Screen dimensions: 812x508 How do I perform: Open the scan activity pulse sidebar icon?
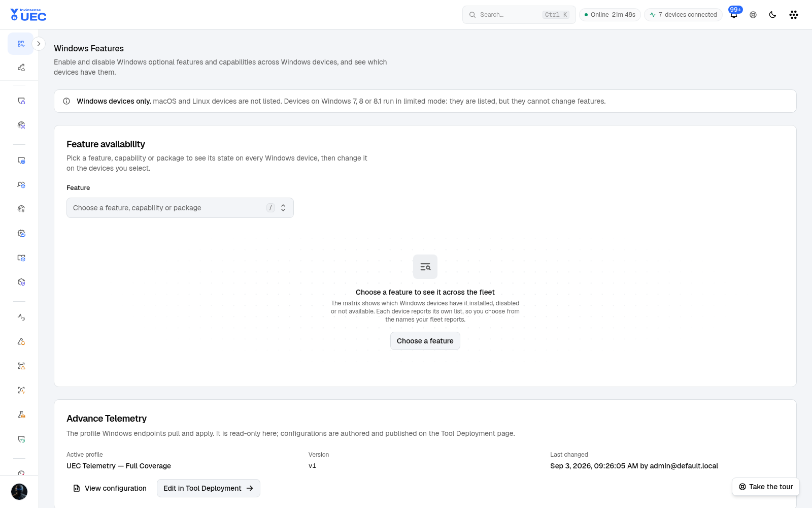click(21, 390)
